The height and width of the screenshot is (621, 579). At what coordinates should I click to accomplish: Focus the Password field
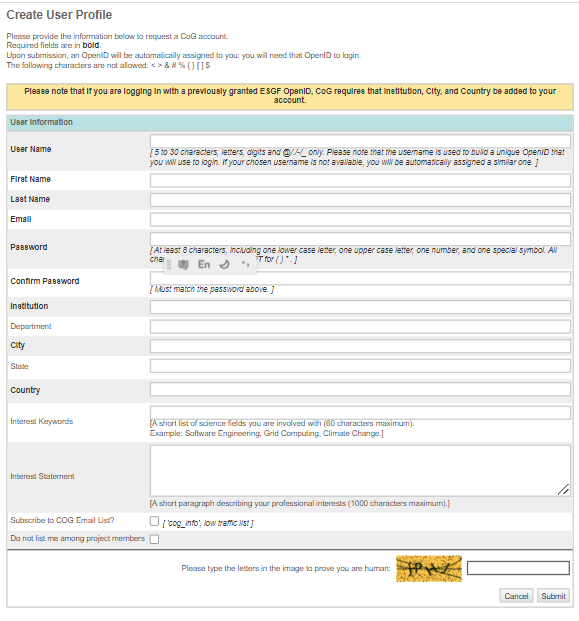tap(360, 239)
